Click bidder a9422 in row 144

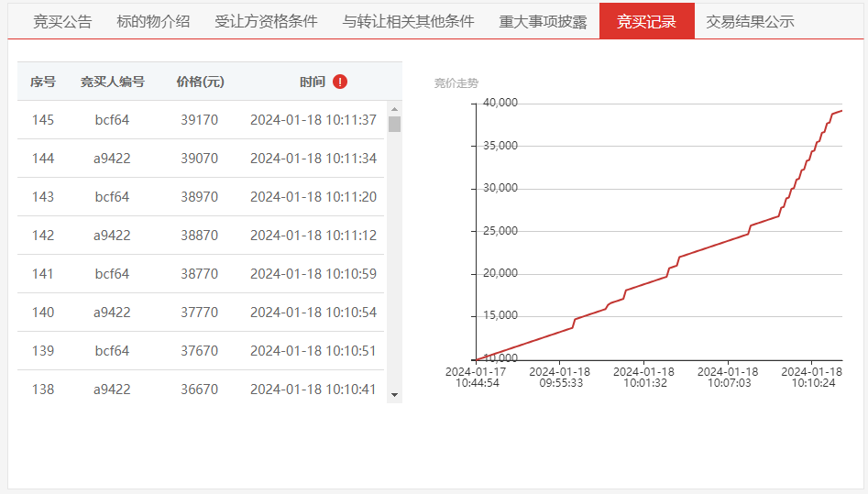point(112,159)
